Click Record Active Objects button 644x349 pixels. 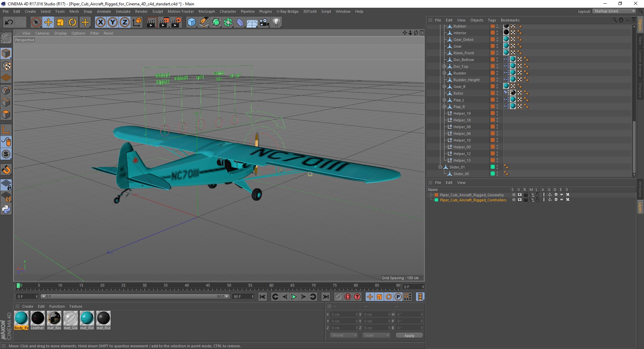coord(338,297)
